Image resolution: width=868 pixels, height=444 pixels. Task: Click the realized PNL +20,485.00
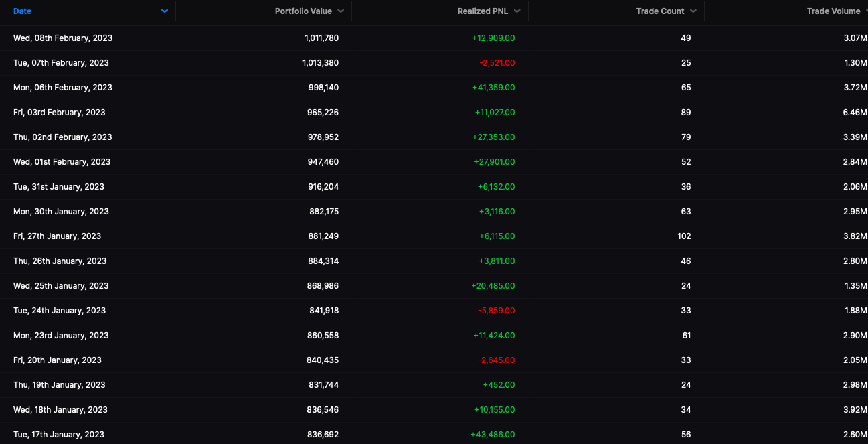(493, 286)
